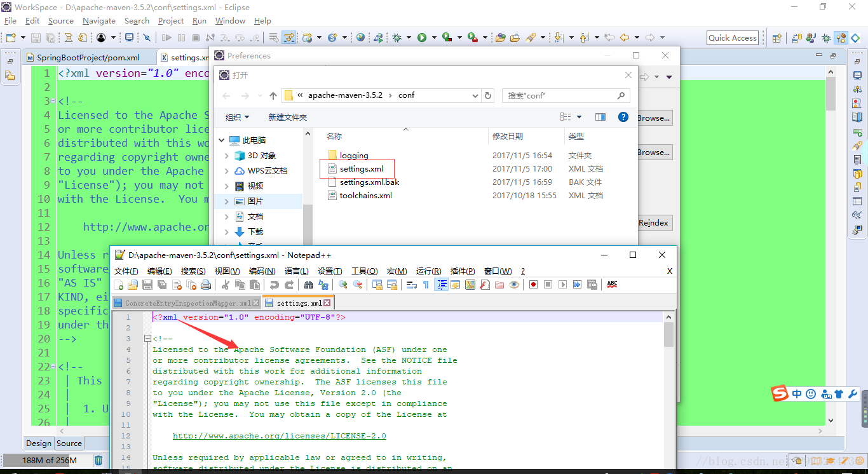
Task: Open Apache license URL link in Notepad++
Action: pos(280,436)
